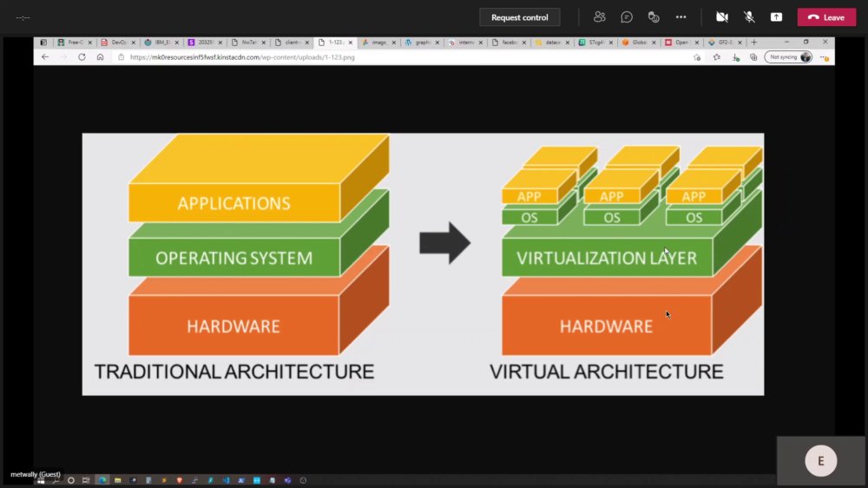Screen dimensions: 868x488
Task: Open the participants panel
Action: 600,17
